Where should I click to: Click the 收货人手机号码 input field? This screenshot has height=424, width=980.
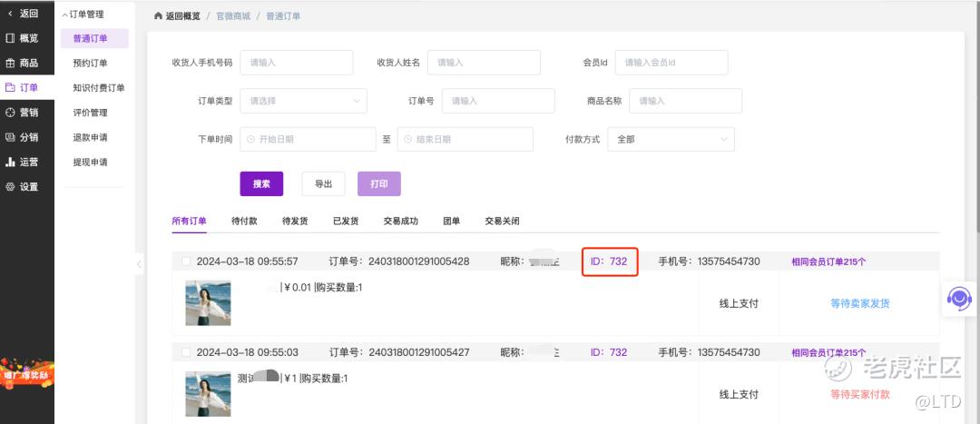[296, 63]
